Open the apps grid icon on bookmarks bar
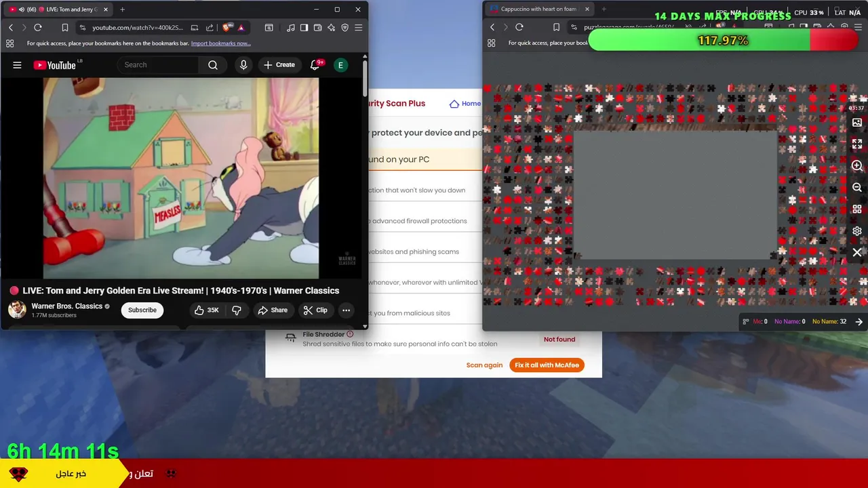 [9, 43]
